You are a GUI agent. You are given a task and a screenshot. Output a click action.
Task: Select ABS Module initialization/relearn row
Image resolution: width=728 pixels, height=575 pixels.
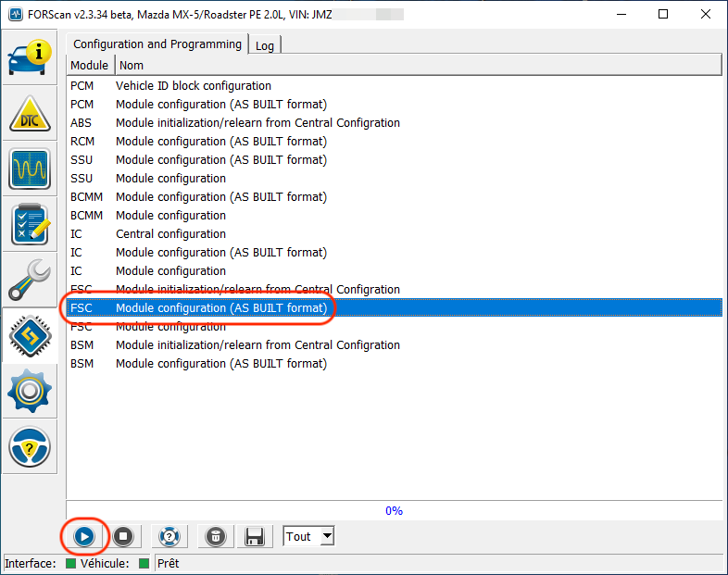coord(395,123)
